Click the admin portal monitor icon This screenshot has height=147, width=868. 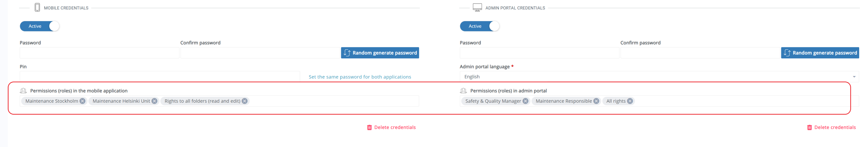tap(477, 7)
